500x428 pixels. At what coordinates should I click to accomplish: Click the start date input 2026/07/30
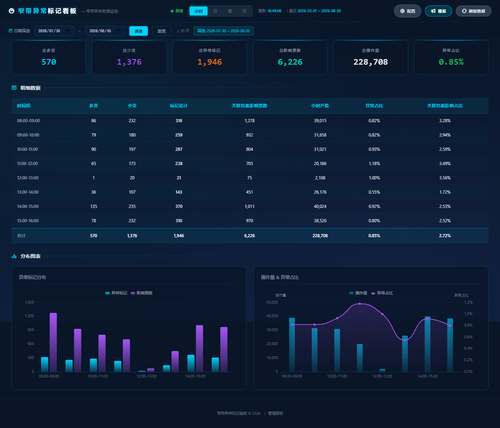[54, 31]
